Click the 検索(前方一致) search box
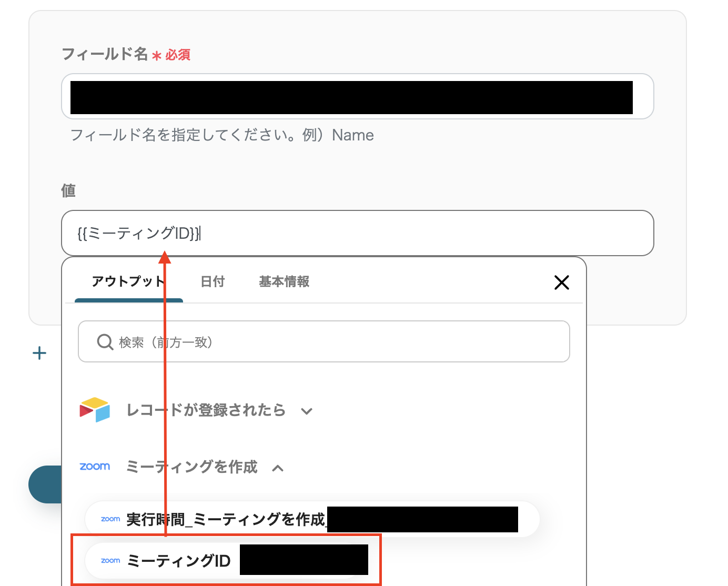The width and height of the screenshot is (728, 586). pos(324,341)
